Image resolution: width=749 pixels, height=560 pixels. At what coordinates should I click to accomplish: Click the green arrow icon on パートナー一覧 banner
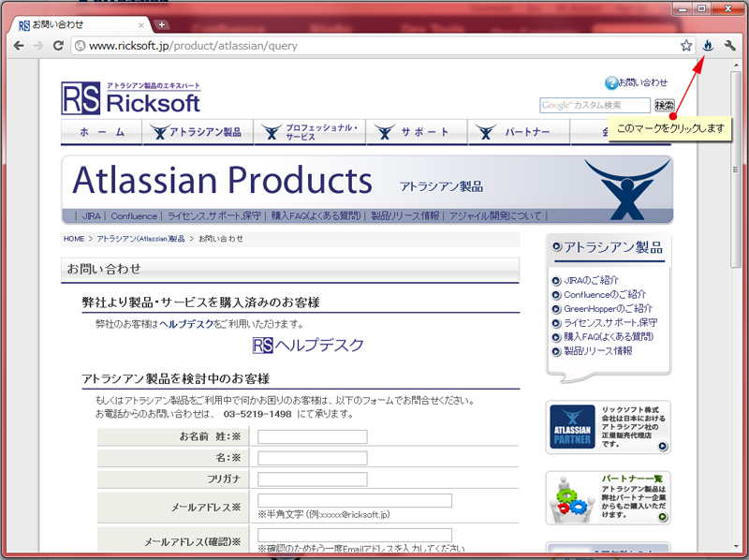pyautogui.click(x=663, y=517)
